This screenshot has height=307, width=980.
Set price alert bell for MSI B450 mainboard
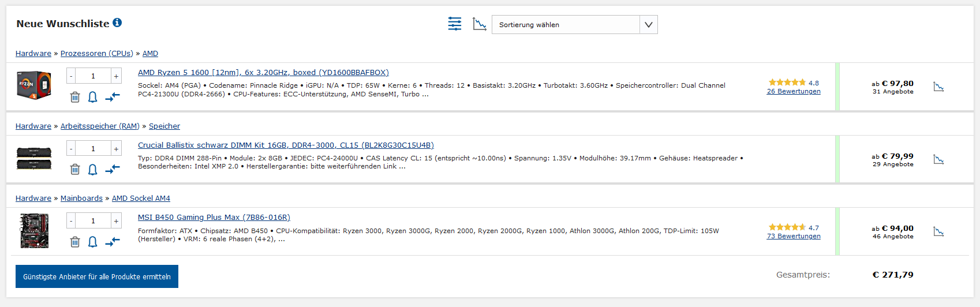pos(92,242)
